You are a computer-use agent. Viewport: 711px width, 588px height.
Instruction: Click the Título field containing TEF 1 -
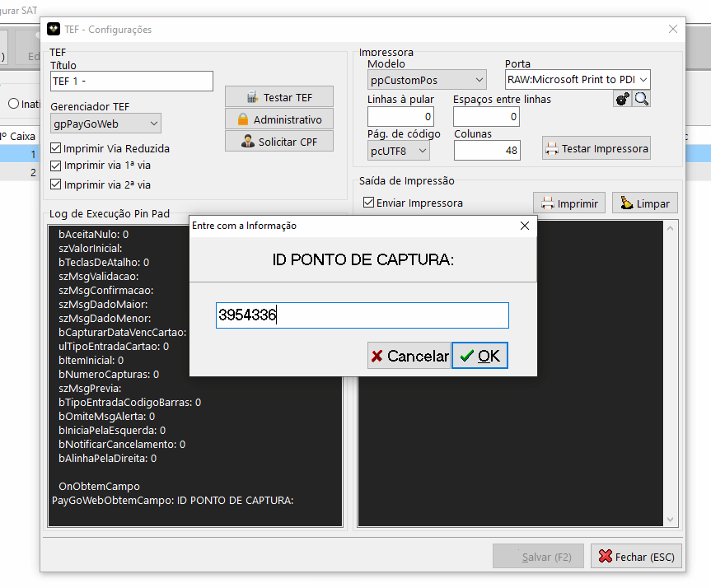tap(132, 81)
